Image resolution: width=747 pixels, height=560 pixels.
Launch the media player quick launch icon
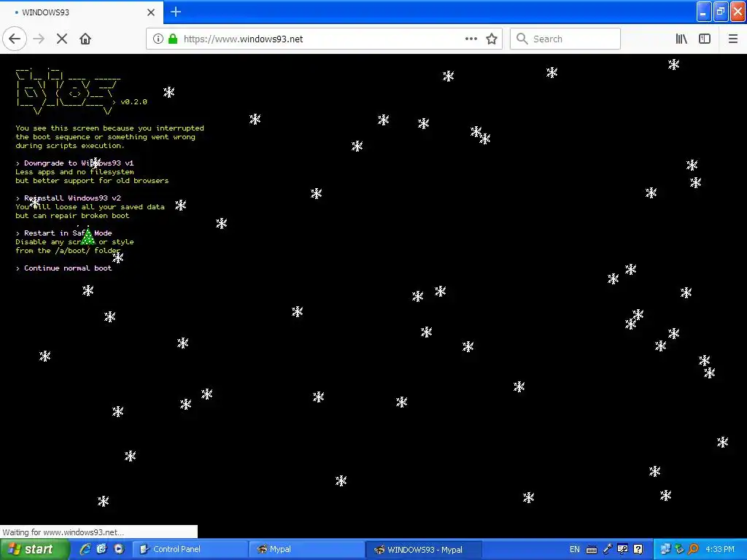pos(119,549)
